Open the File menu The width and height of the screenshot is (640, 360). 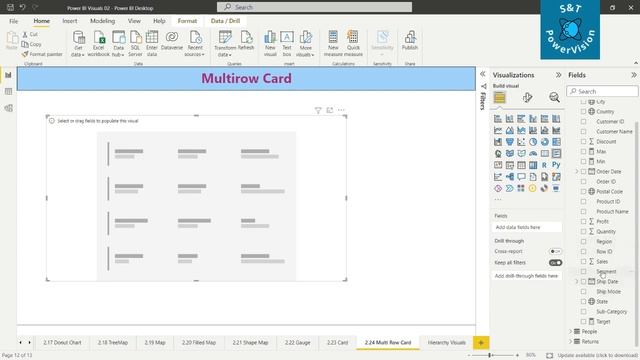[x=13, y=21]
